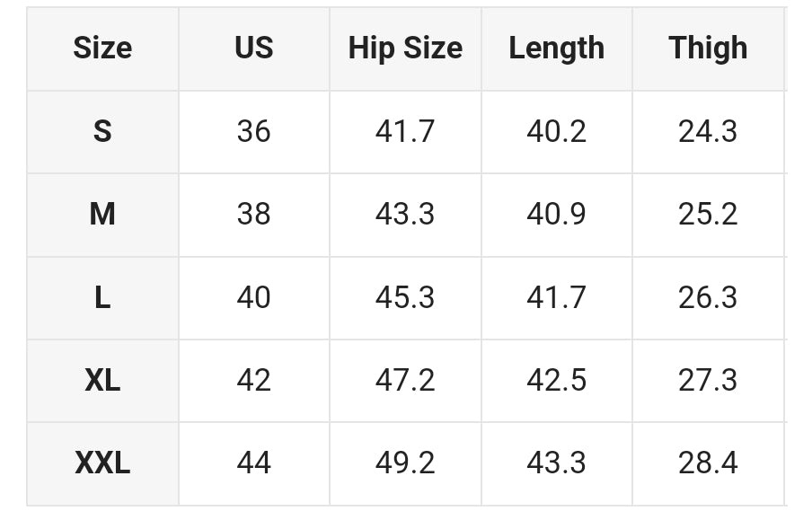
Task: Click the Size column header
Action: pos(102,48)
